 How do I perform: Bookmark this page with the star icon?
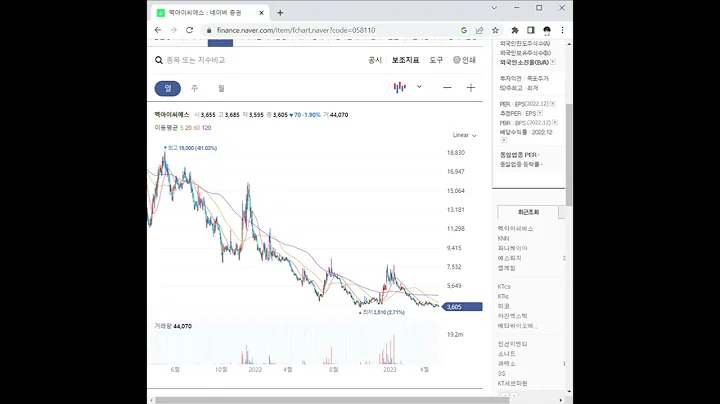[x=495, y=30]
